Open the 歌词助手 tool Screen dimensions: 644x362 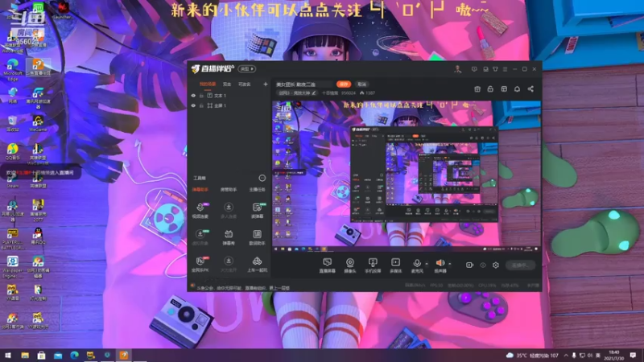(257, 237)
